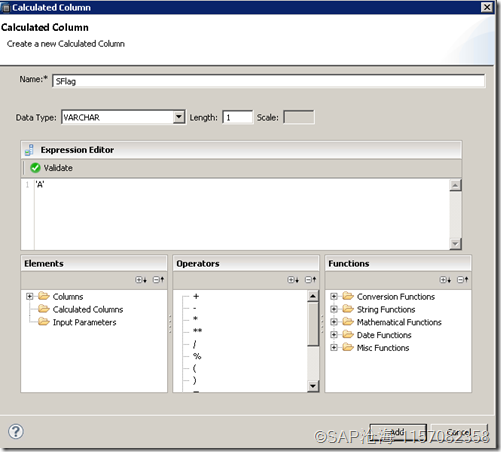Expand all in Operators panel
The width and height of the screenshot is (501, 452).
coord(293,280)
